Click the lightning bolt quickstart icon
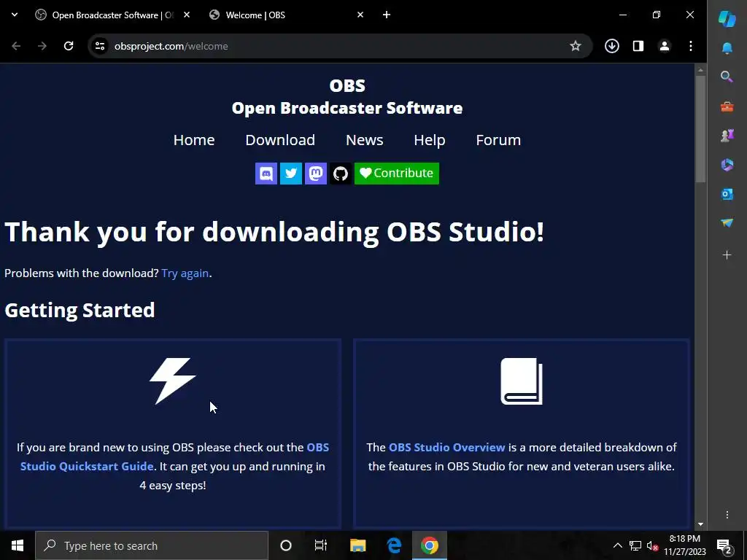 [172, 381]
